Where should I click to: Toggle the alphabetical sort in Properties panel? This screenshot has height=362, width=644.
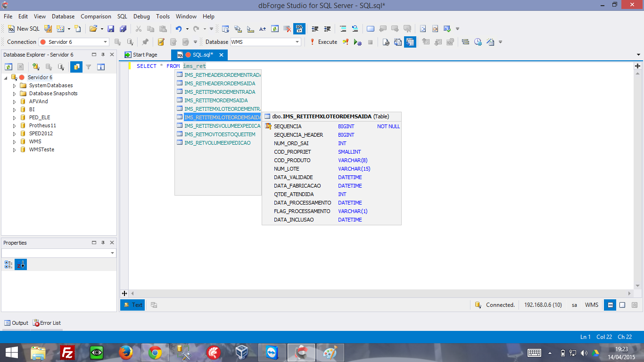pos(20,264)
